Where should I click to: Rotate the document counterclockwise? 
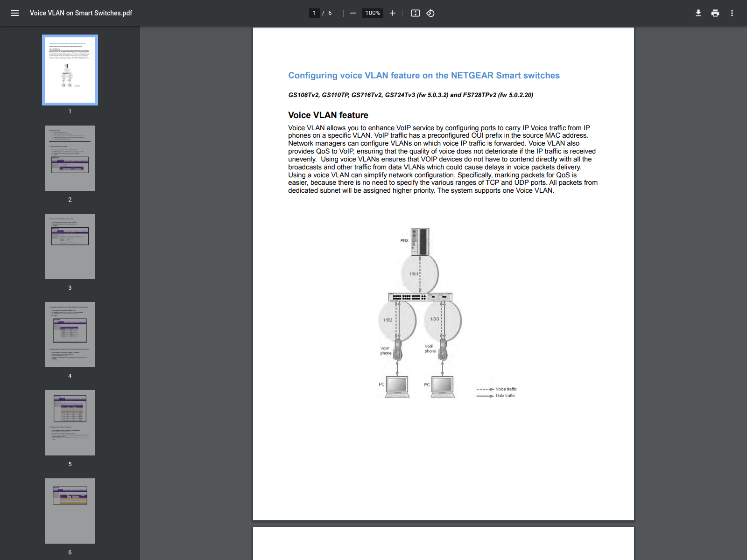[x=430, y=13]
